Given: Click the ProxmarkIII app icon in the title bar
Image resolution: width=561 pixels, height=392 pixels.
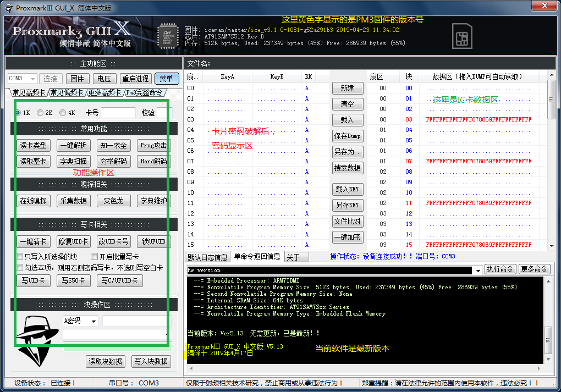Looking at the screenshot, I should click(x=9, y=8).
